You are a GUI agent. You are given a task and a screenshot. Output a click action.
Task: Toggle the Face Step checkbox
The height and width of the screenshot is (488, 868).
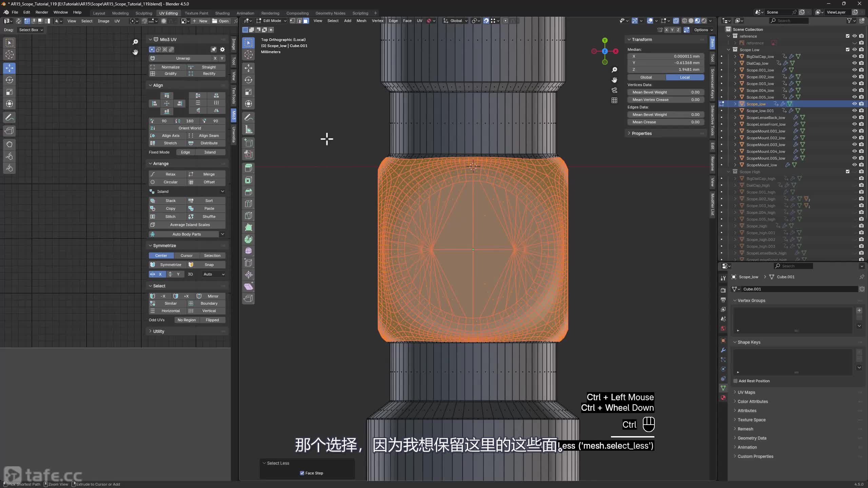point(302,473)
